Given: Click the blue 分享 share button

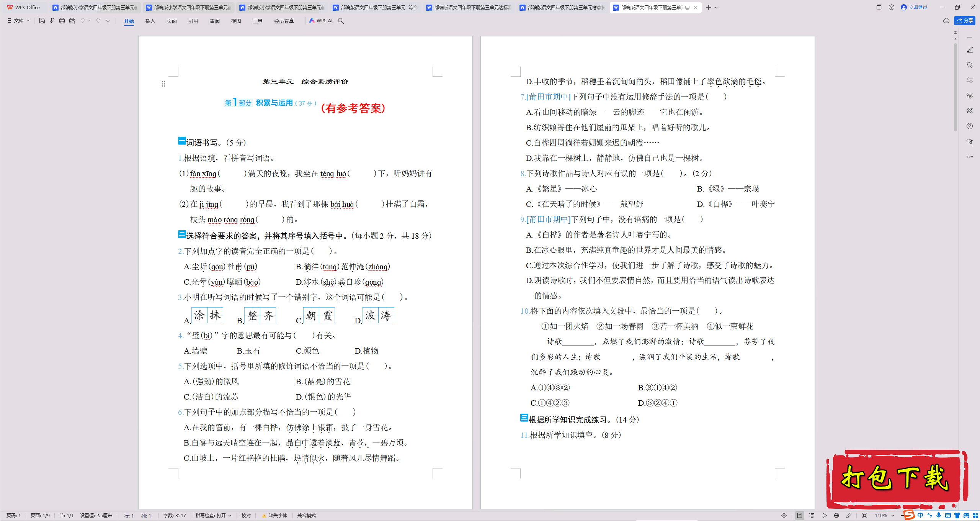Looking at the screenshot, I should pyautogui.click(x=965, y=21).
